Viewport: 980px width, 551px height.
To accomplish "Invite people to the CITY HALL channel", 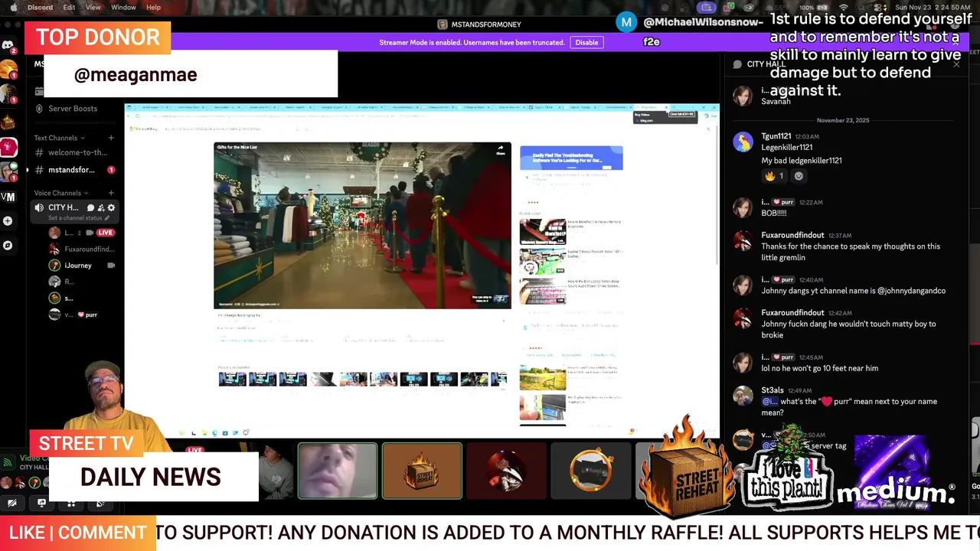I will pos(100,207).
